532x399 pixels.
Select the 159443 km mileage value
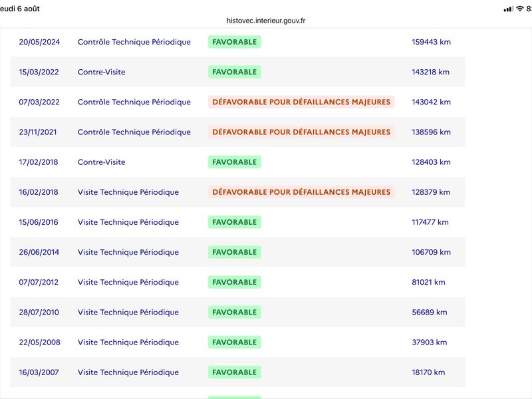coord(431,42)
